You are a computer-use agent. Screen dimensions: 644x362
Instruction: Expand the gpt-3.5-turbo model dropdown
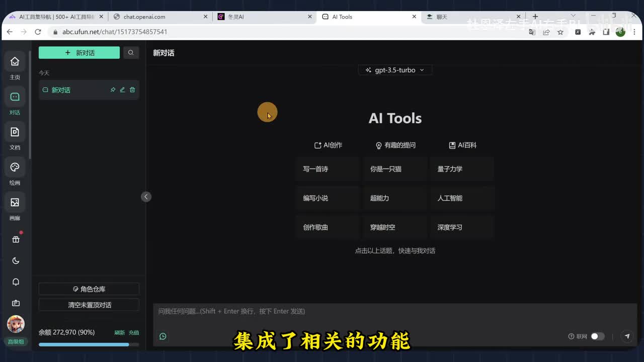[x=395, y=70]
